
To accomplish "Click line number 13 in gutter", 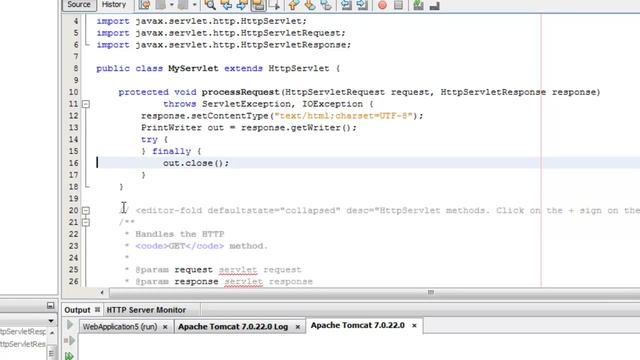I will 73,128.
